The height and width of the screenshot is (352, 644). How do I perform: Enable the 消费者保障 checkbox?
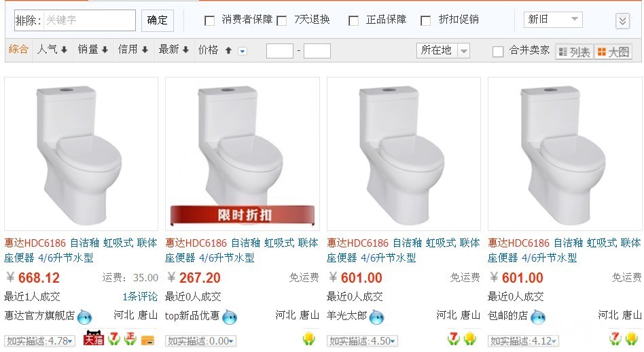coord(209,20)
